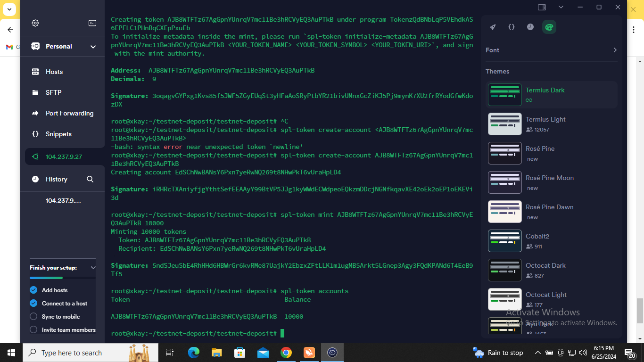Go to Port Forwarding section

[69, 113]
